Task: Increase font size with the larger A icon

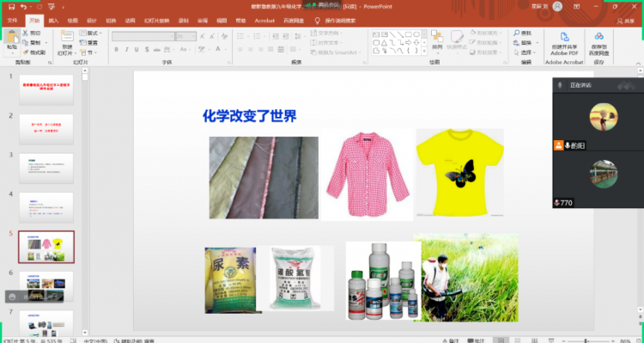Action: click(203, 37)
